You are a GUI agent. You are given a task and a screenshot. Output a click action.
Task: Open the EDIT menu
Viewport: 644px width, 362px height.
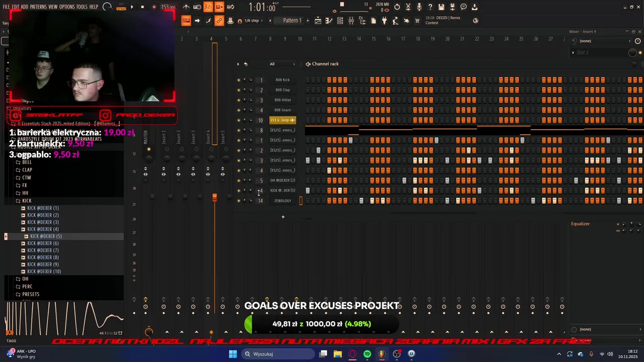point(16,7)
